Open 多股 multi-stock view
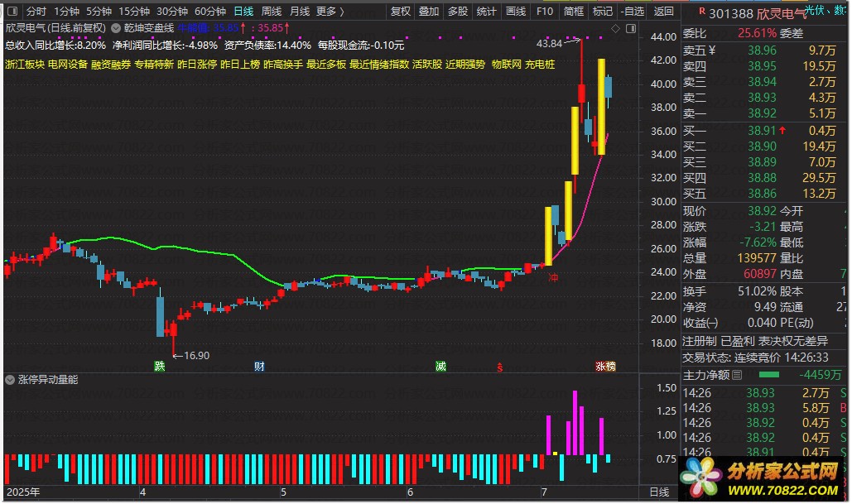 click(x=458, y=11)
